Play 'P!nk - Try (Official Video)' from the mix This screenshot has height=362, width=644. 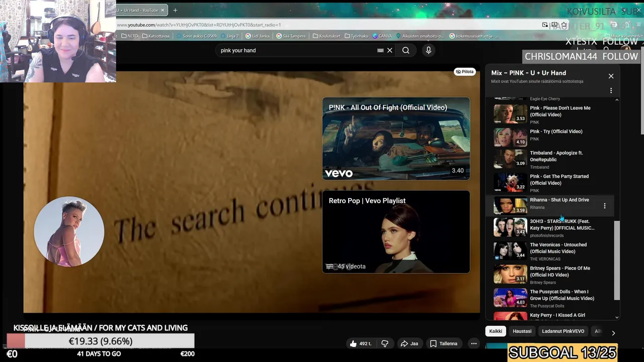[553, 137]
